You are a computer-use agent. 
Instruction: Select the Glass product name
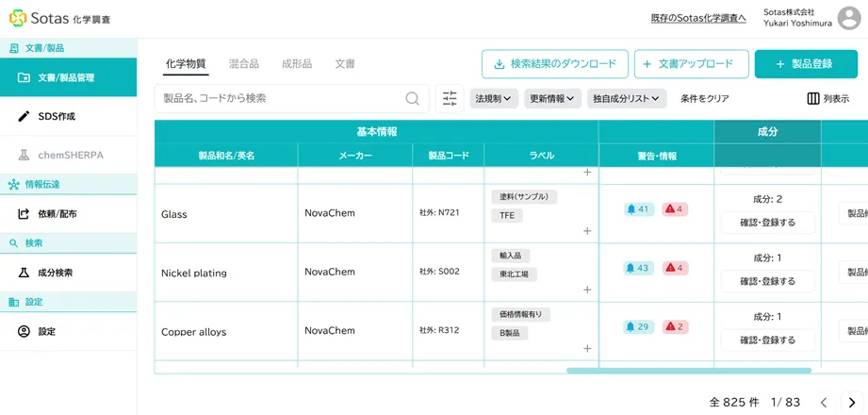pyautogui.click(x=173, y=214)
